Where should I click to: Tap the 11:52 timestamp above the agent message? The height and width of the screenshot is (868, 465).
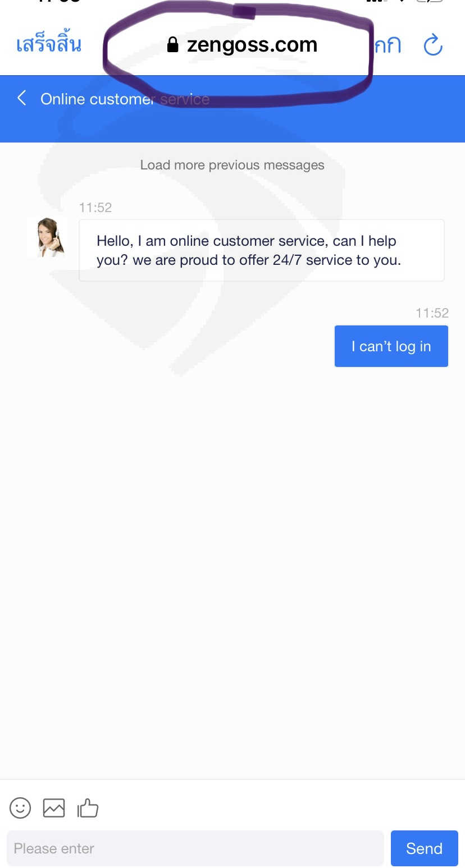[x=95, y=208]
